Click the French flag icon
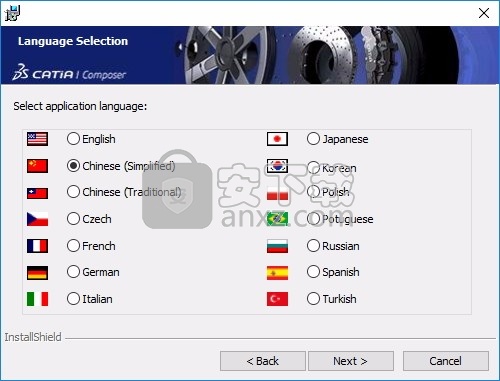This screenshot has width=500, height=381. [x=37, y=246]
